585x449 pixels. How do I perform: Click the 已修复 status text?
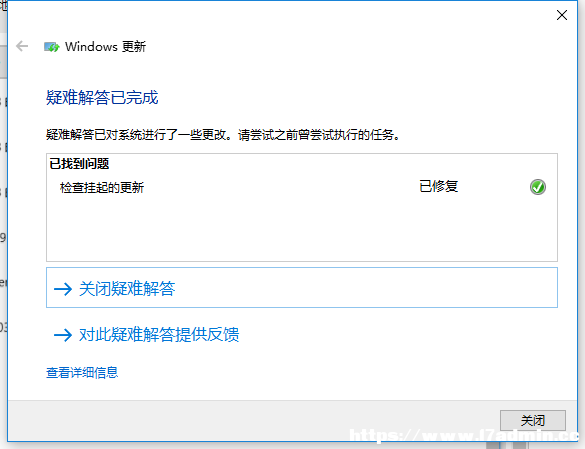coord(438,186)
